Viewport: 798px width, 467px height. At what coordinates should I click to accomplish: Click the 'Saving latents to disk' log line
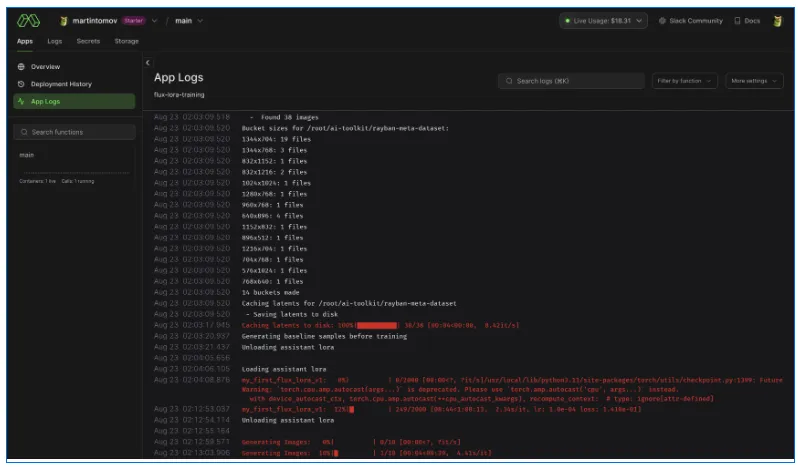(292, 314)
